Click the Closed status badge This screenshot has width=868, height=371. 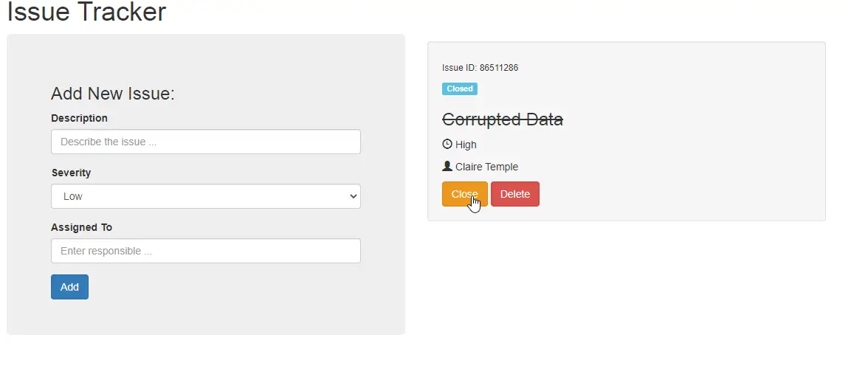click(460, 89)
